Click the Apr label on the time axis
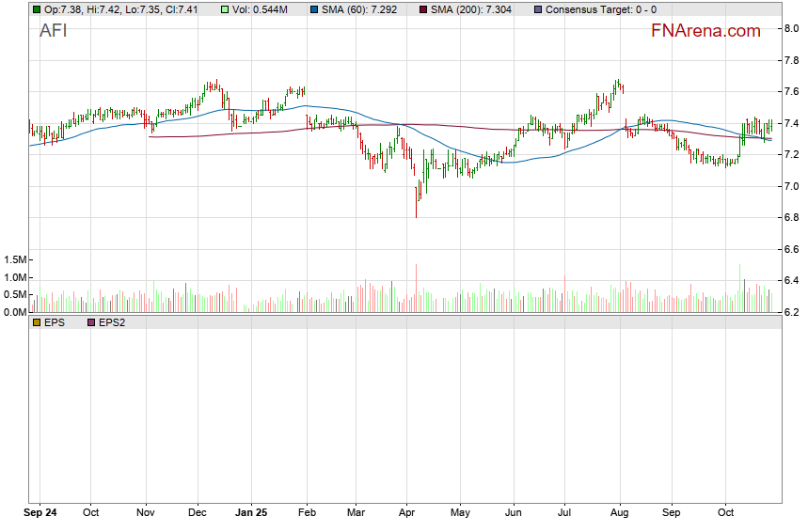This screenshot has width=808, height=532. point(405,513)
